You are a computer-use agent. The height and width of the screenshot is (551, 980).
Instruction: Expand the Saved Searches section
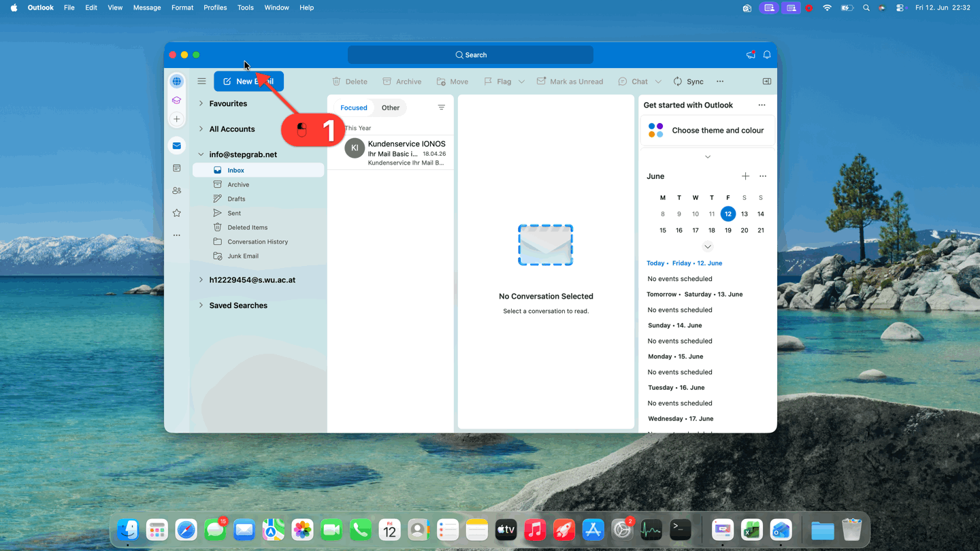(201, 305)
